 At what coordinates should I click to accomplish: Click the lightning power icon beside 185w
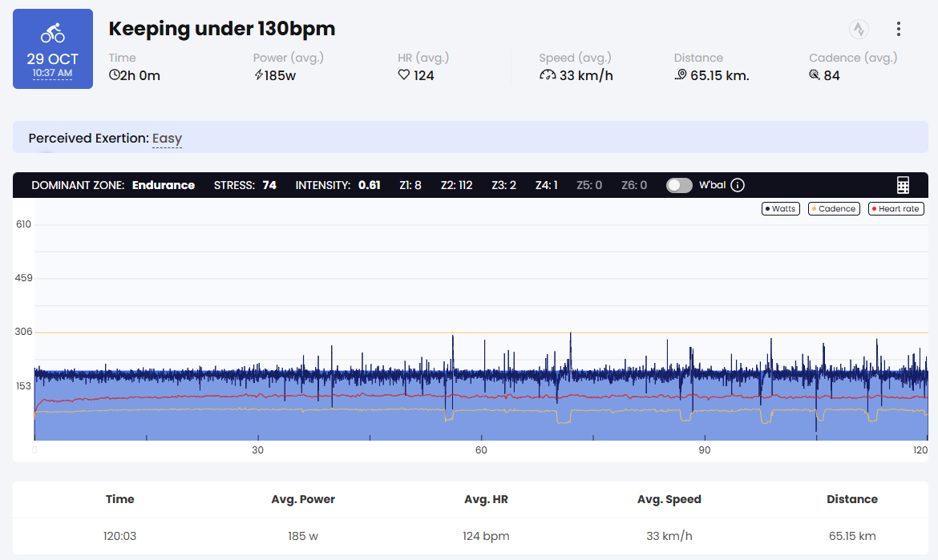[258, 75]
